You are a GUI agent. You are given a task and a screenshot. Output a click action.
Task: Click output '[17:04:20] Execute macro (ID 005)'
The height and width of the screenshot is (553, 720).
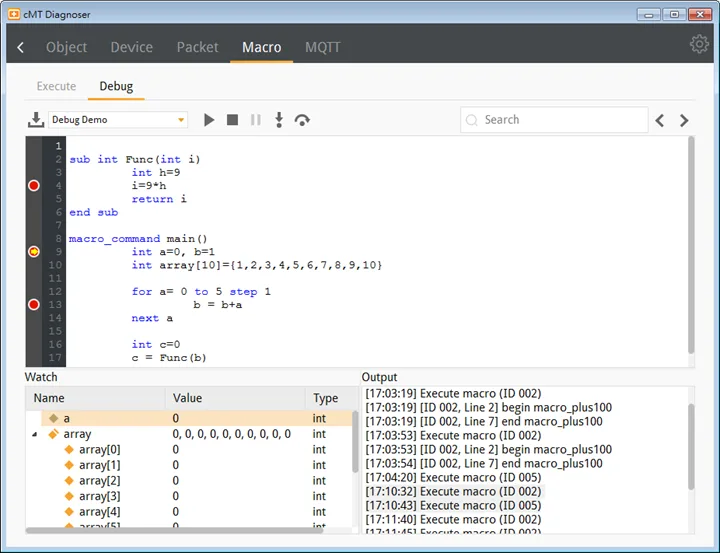pos(453,477)
